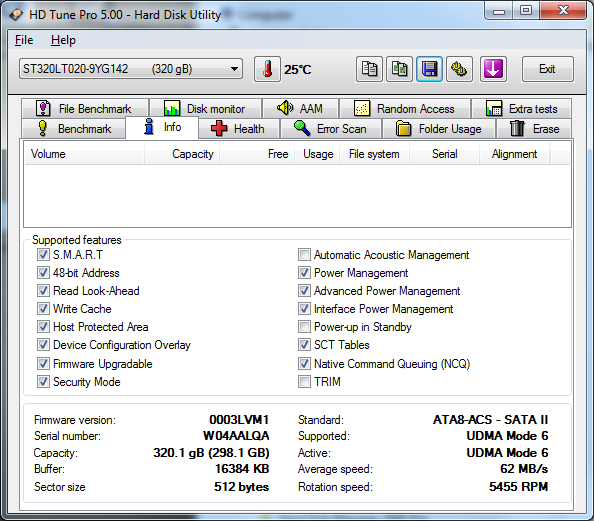
Task: Maximize the HD Tune Pro window
Action: pyautogui.click(x=526, y=11)
